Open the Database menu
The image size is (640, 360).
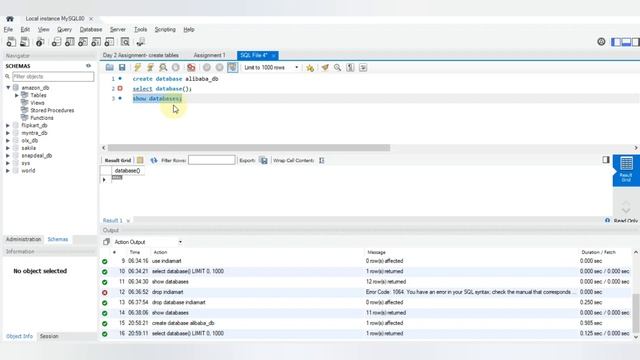click(91, 29)
